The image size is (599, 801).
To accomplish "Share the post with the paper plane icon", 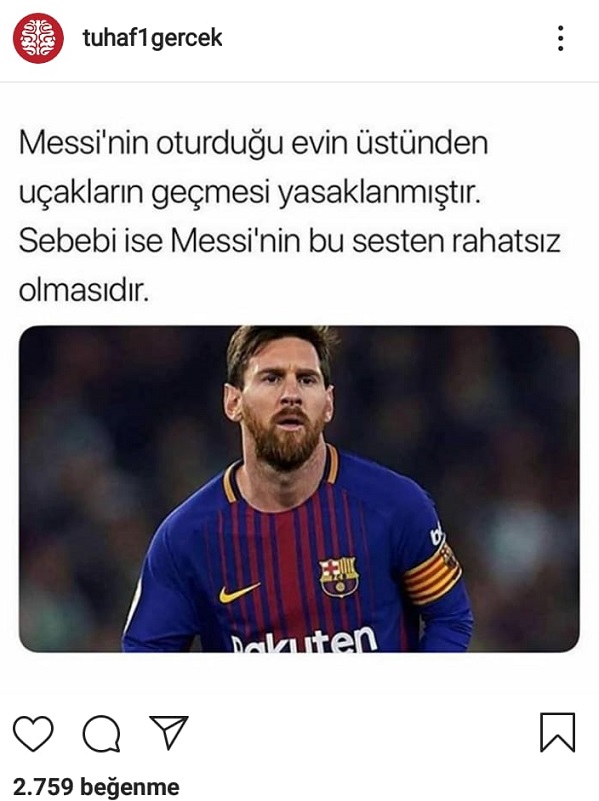I will (x=169, y=732).
